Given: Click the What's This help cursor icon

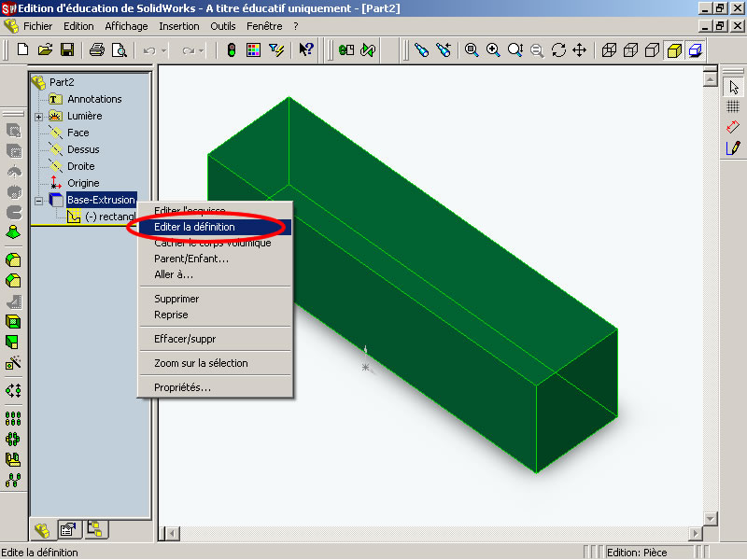Looking at the screenshot, I should click(x=305, y=49).
